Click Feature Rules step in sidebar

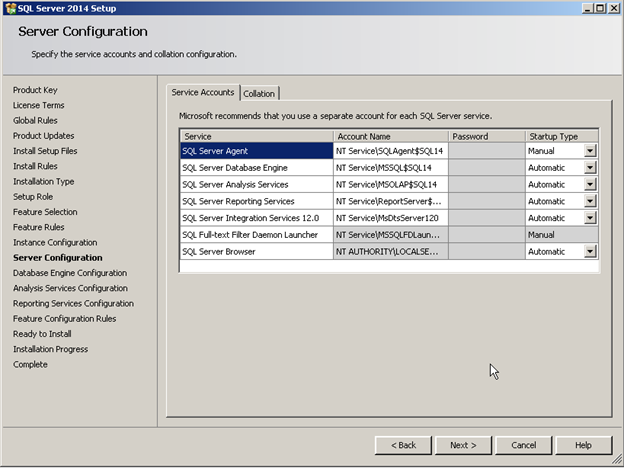coord(39,227)
